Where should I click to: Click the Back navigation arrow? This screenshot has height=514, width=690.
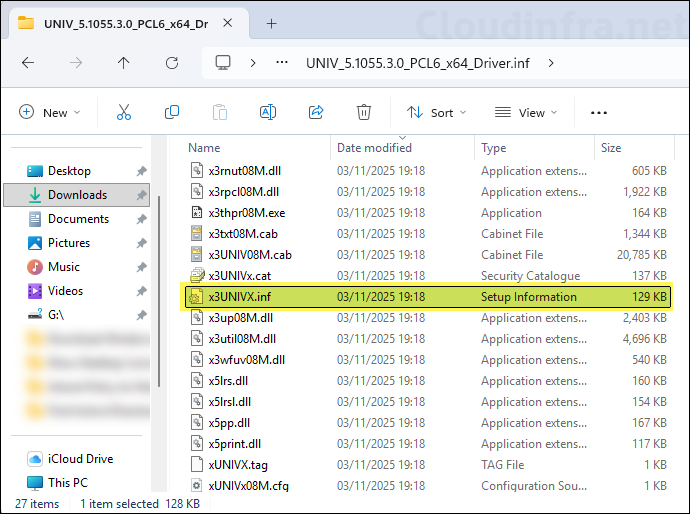28,63
